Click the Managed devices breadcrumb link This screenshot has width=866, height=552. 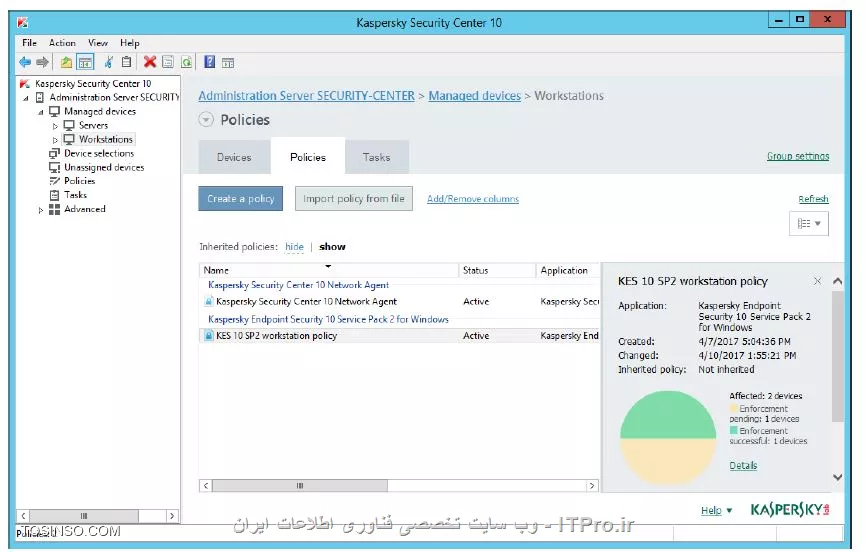(474, 96)
